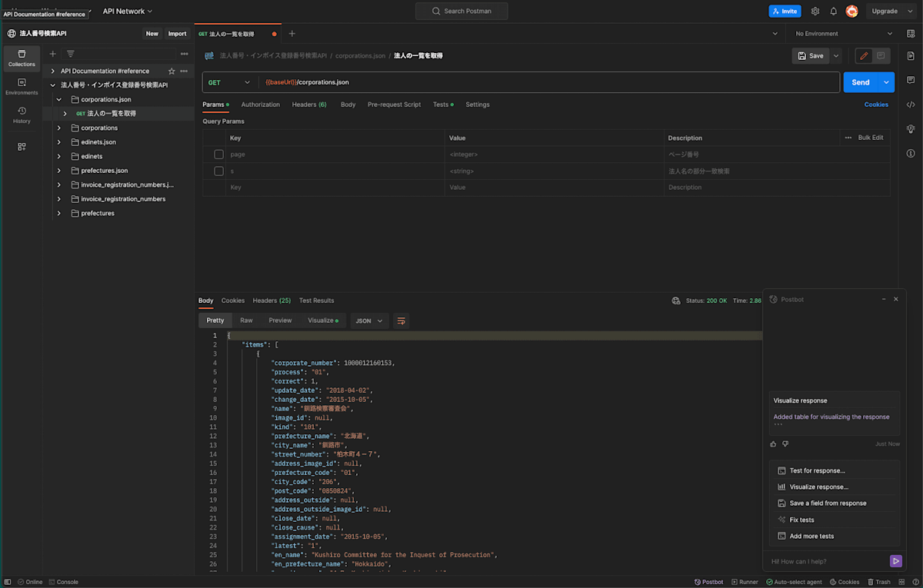The height and width of the screenshot is (588, 923).
Task: Select the Raw response view tab
Action: tap(246, 321)
